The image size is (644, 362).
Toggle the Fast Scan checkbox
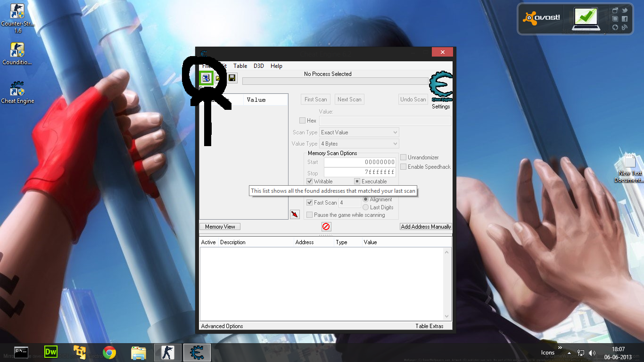click(x=310, y=203)
